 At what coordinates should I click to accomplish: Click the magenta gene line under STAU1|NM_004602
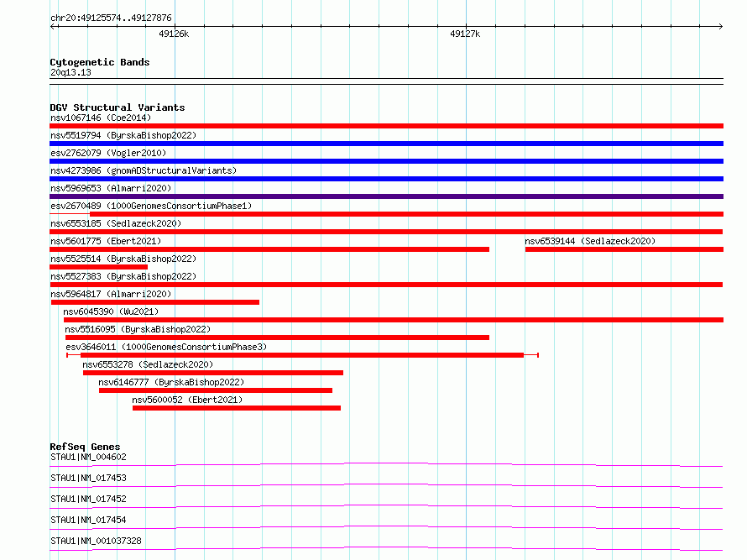386,464
